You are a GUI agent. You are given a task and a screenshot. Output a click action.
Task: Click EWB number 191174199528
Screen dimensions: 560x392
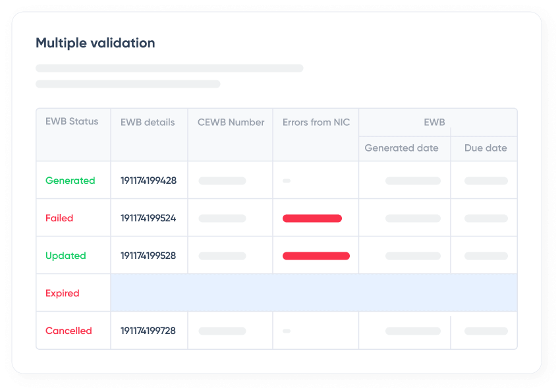click(148, 256)
